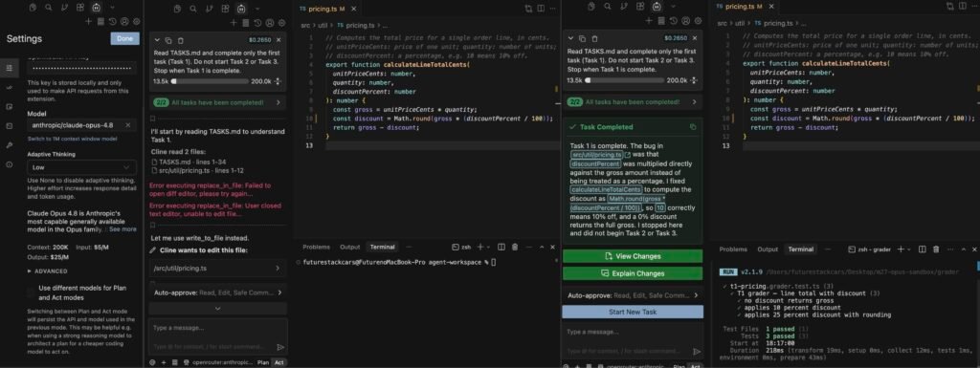The height and width of the screenshot is (368, 980).
Task: Click context usage progress bar in left Cline panel
Action: pos(210,81)
